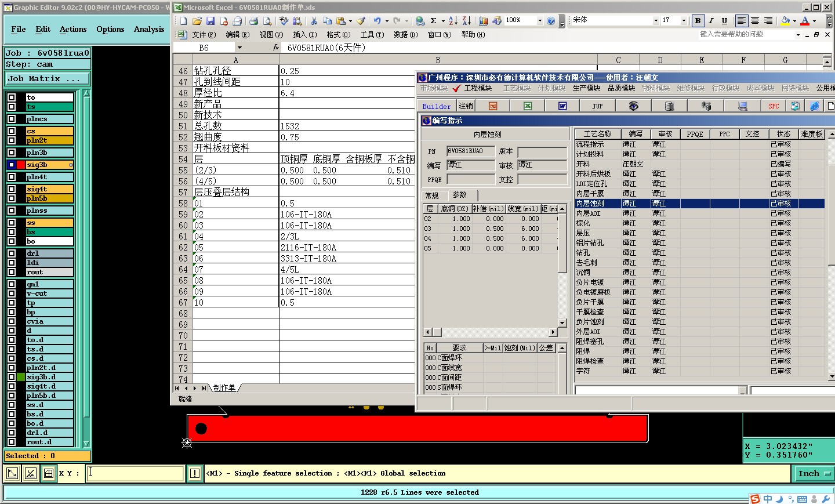The image size is (835, 504).
Task: Open the 数据(D) menu in Excel
Action: 406,35
